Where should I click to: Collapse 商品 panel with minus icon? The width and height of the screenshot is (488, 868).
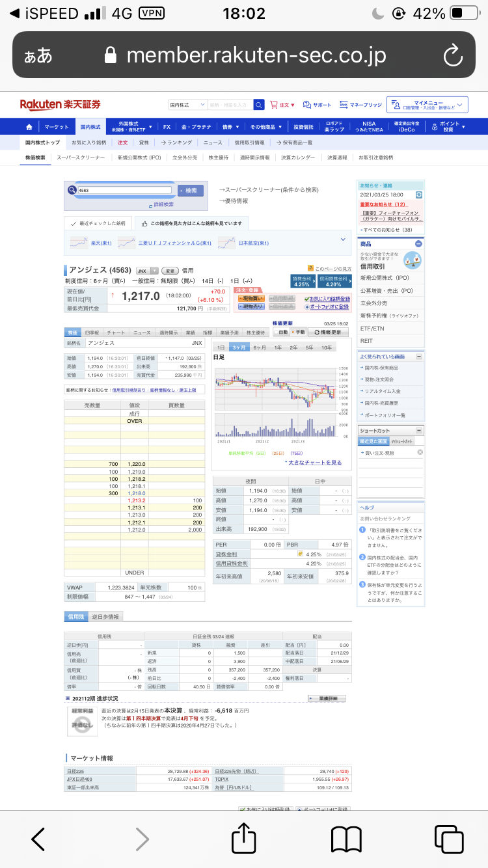(418, 243)
